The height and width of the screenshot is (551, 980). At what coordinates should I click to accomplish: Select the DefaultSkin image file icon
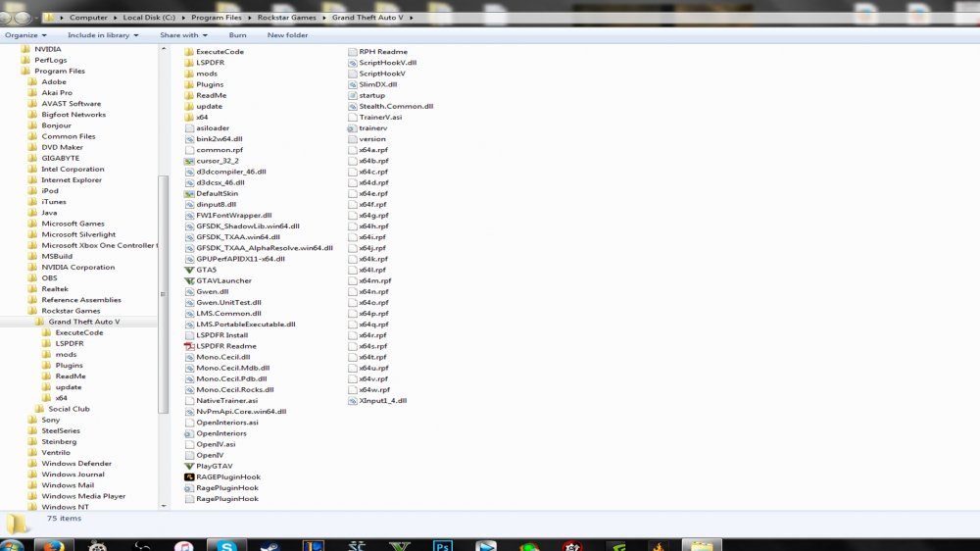[189, 194]
